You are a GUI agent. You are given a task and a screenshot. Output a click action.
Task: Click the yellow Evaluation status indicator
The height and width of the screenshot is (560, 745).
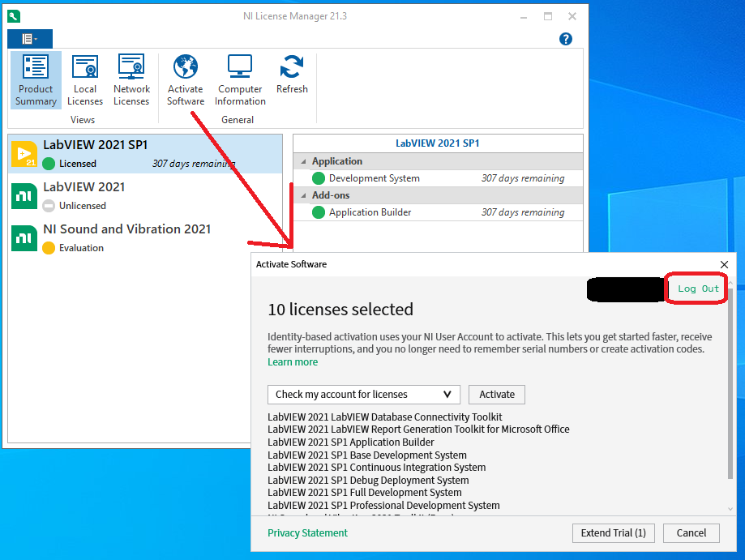[x=49, y=248]
